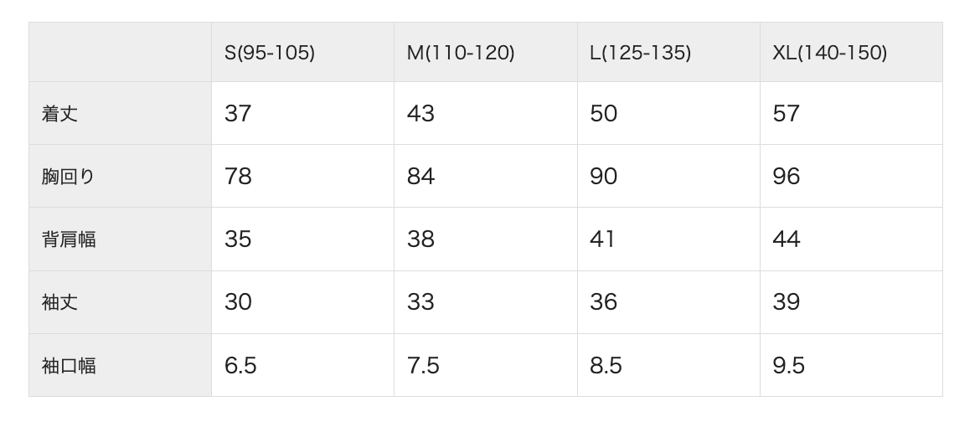
Task: Select the 袖丈 row label
Action: coord(59,302)
